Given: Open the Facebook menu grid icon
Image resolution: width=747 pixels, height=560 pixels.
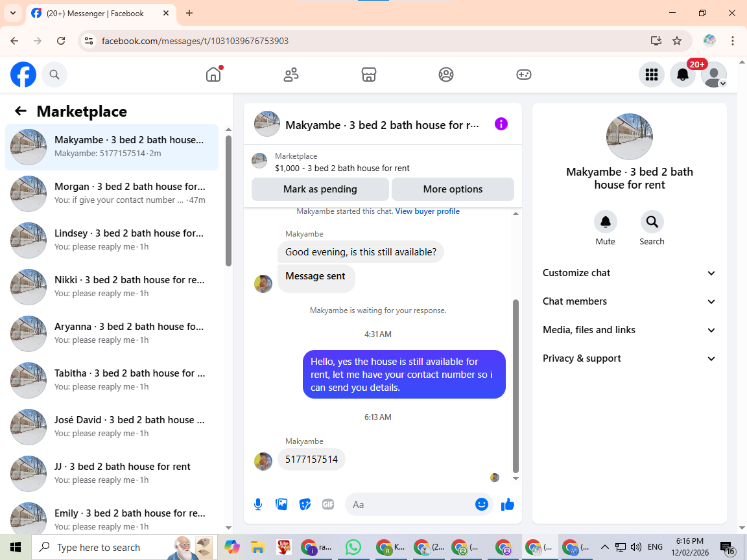Looking at the screenshot, I should pyautogui.click(x=651, y=75).
